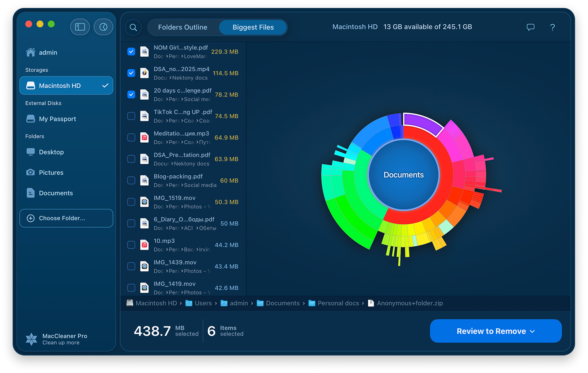Open the admin home folder icon

point(31,52)
